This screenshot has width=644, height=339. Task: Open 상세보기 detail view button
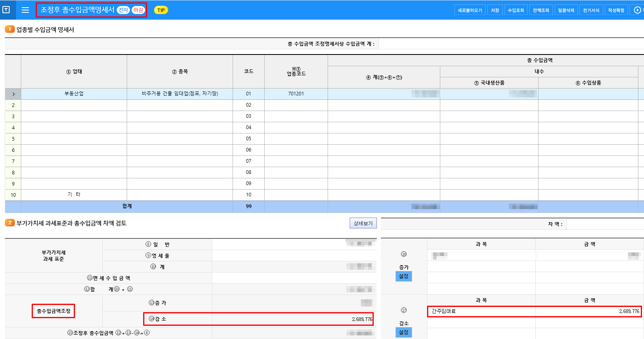(363, 223)
